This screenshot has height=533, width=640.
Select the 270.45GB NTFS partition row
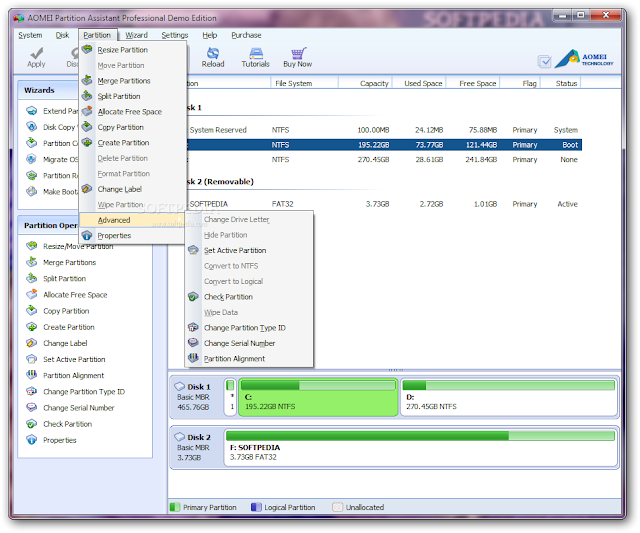[x=384, y=160]
